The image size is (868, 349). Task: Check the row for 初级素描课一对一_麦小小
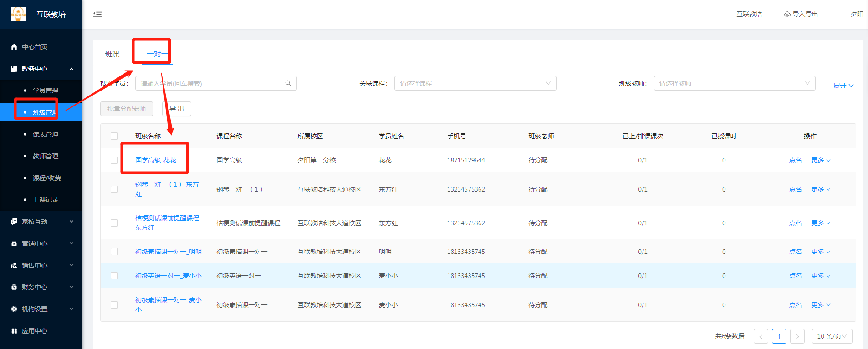point(114,305)
